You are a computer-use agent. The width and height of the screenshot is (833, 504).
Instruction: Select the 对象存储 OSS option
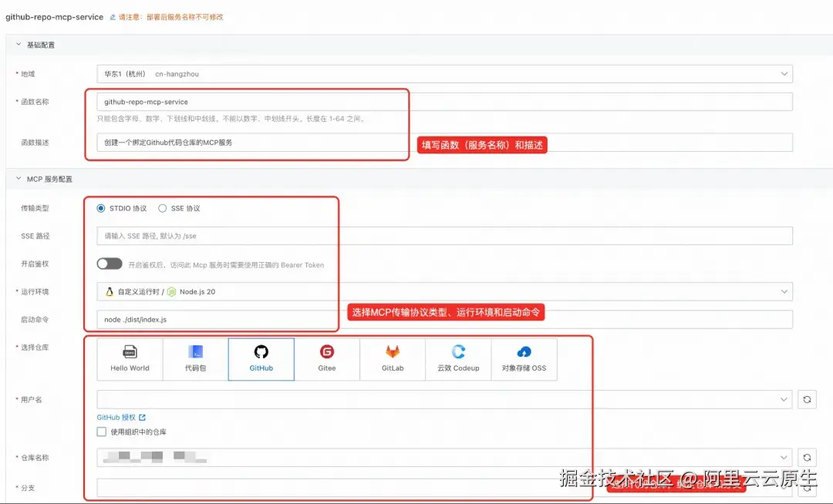pyautogui.click(x=524, y=359)
